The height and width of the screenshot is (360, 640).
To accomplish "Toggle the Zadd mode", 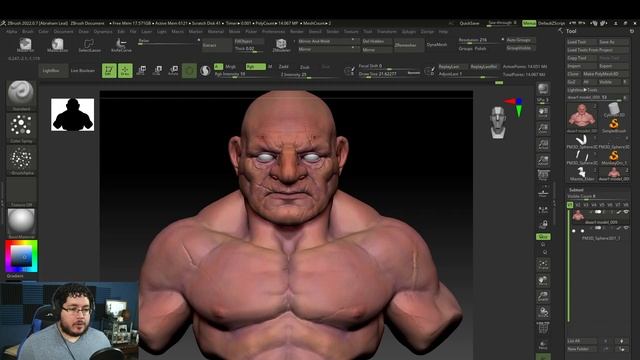I will point(284,67).
